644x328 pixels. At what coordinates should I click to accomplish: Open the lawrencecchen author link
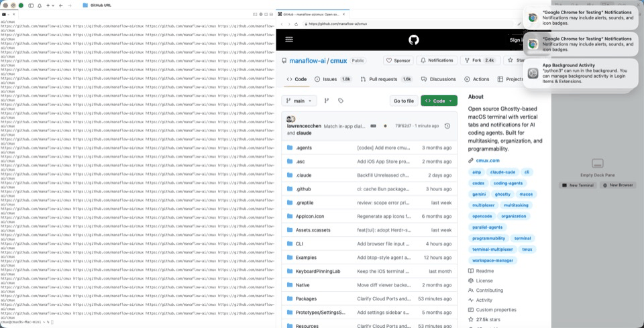tap(304, 126)
